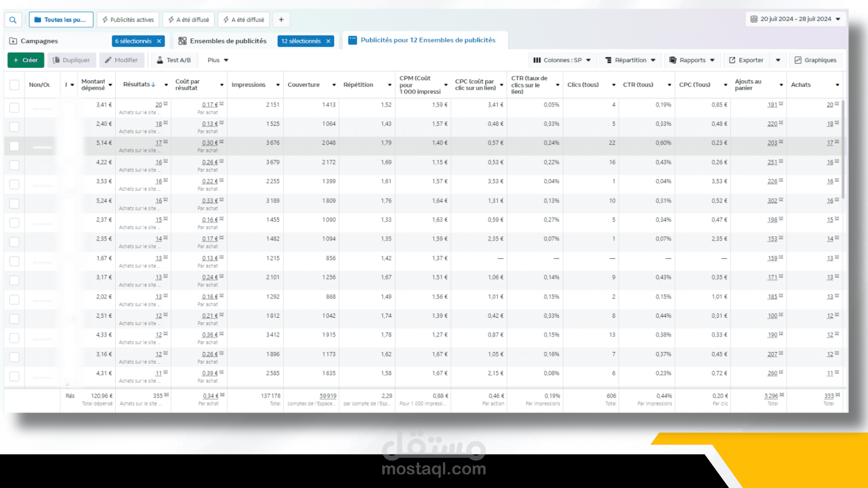Open Achats column menu arrow
868x488 pixels.
[837, 85]
